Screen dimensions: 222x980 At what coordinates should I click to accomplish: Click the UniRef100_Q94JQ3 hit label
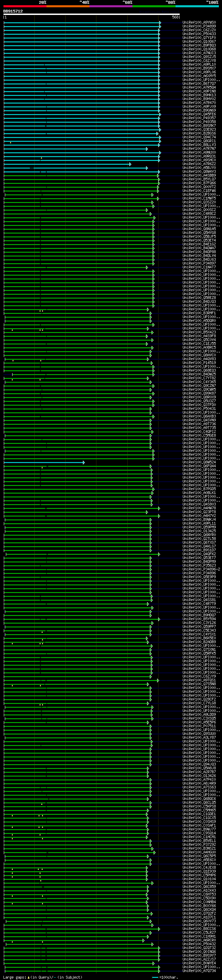pos(199,764)
